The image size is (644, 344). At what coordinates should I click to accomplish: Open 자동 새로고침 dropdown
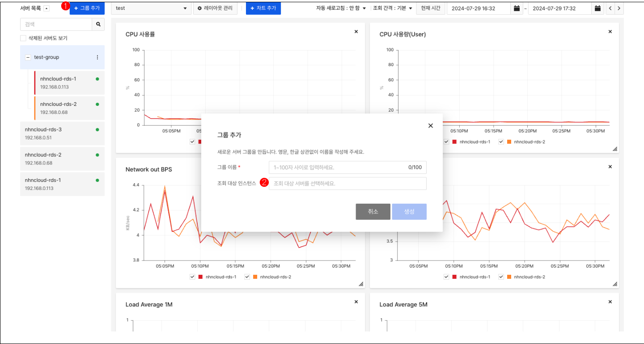coord(341,8)
